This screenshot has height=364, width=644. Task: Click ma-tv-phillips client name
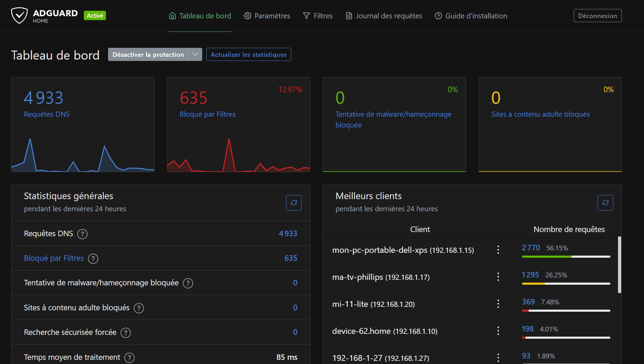(x=381, y=277)
